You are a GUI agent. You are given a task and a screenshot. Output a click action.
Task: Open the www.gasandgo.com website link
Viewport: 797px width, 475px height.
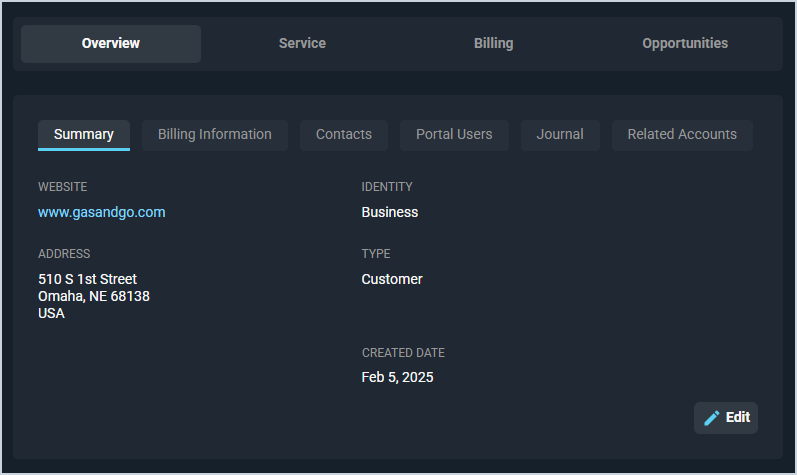(102, 212)
